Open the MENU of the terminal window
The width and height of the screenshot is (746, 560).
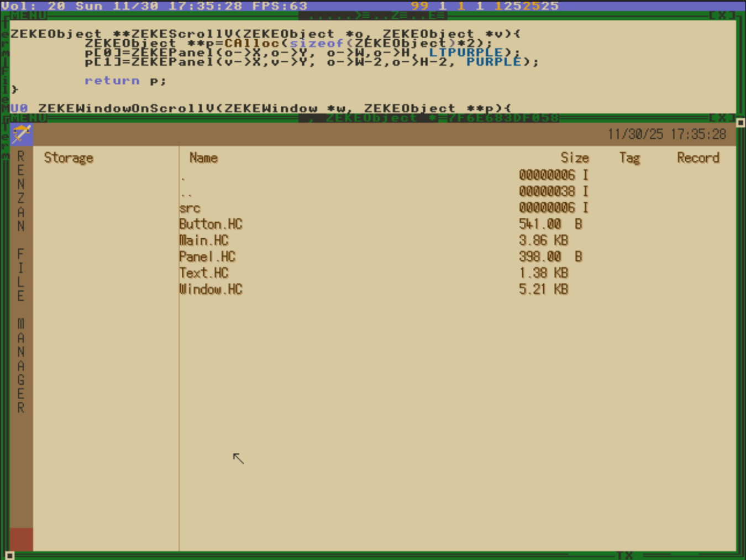(28, 15)
